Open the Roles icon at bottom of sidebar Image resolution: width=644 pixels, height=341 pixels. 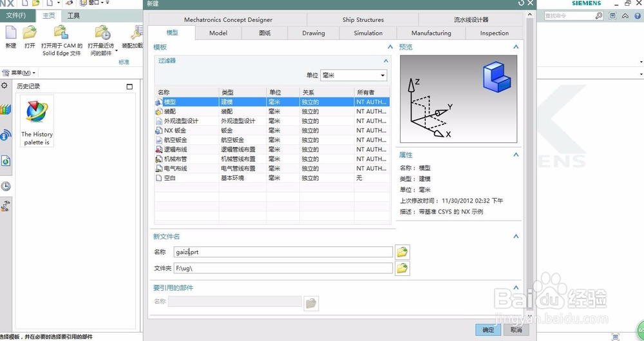click(x=5, y=206)
